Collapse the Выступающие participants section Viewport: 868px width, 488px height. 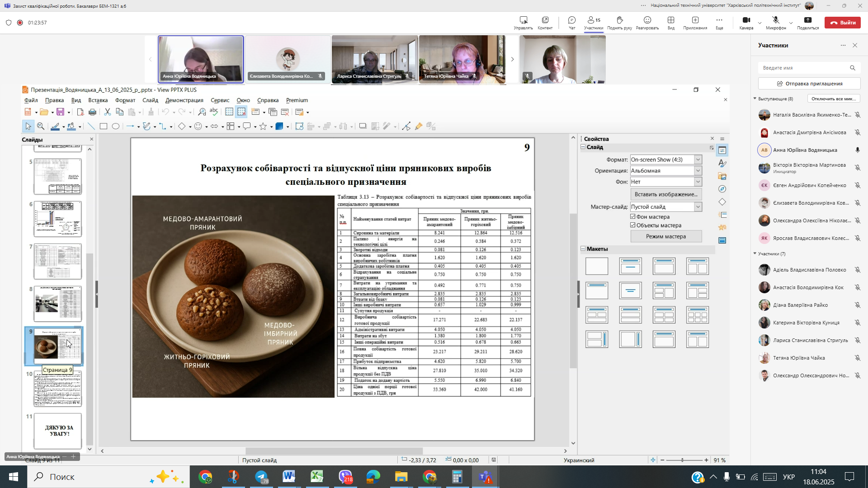(x=755, y=99)
